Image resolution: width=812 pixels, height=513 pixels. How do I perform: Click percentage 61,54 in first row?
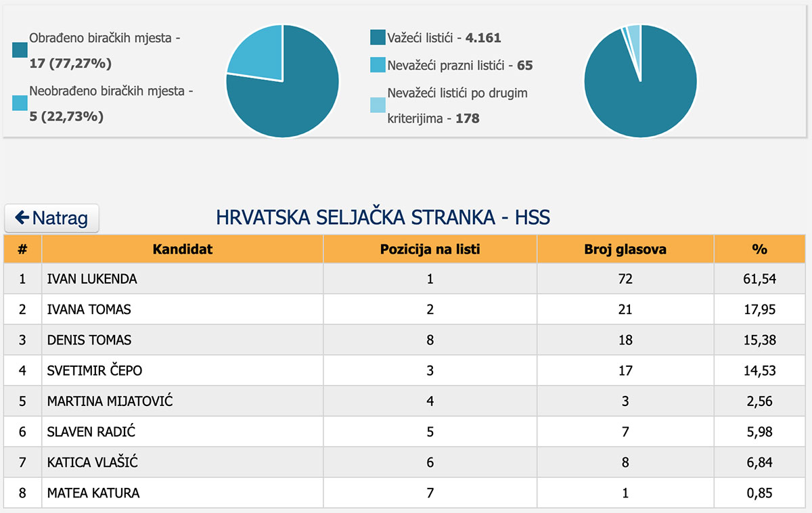coord(759,279)
